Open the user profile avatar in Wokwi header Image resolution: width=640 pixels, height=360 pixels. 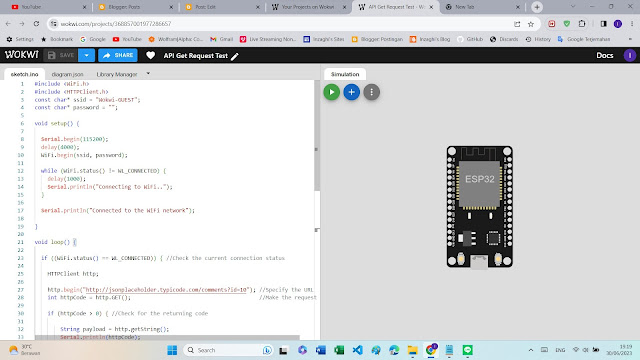coord(629,55)
